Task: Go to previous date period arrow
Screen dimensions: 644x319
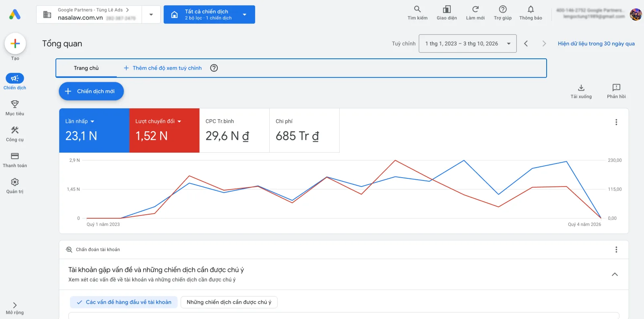Action: pyautogui.click(x=526, y=43)
